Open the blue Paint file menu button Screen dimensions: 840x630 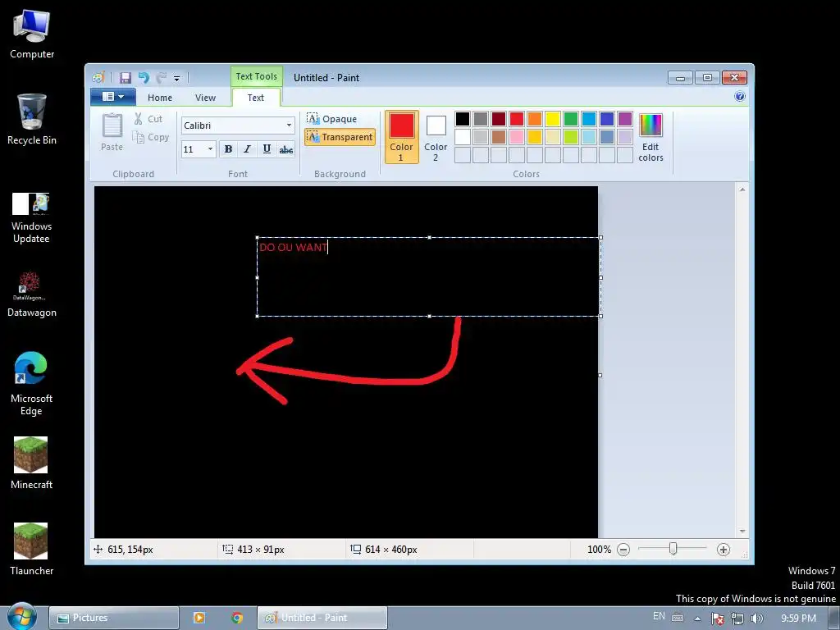coord(113,97)
